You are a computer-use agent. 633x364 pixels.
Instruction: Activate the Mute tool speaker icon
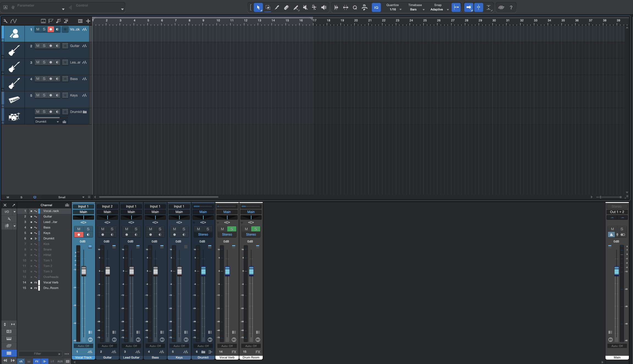point(305,7)
